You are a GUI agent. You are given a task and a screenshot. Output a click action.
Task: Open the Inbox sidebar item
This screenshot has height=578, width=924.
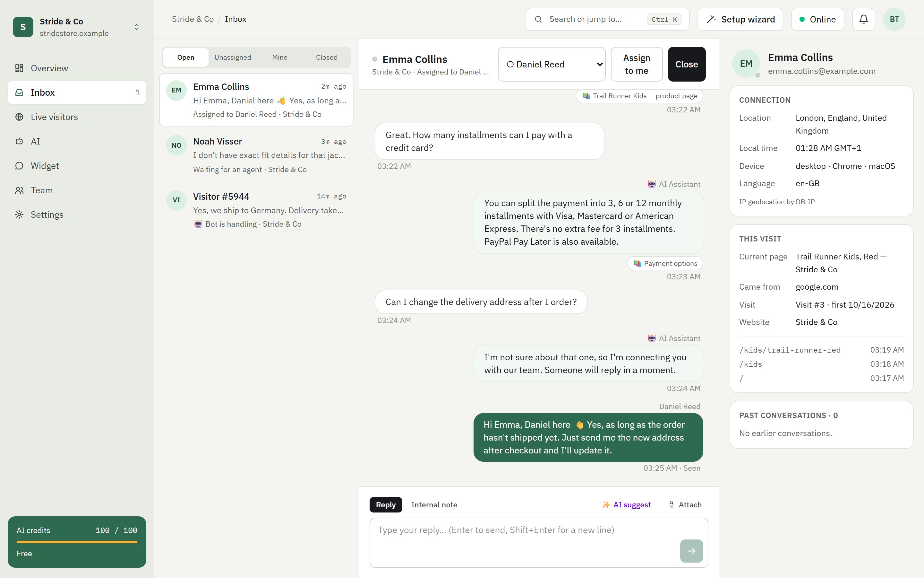[x=77, y=92]
